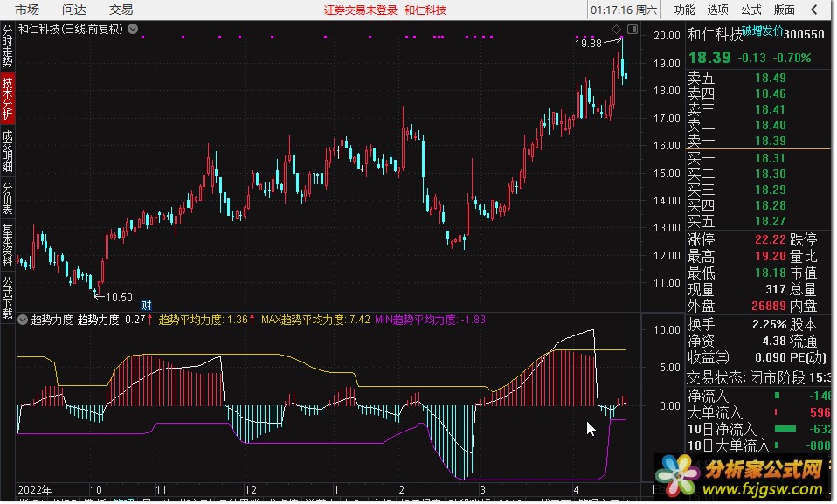Image resolution: width=837 pixels, height=504 pixels.
Task: Click the chart title 和仁科技(日线,前复权)
Action: [71, 29]
